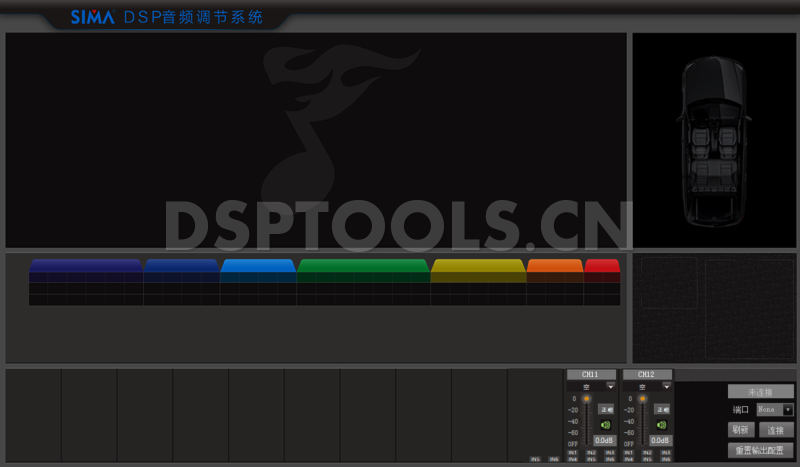The height and width of the screenshot is (467, 800).
Task: Enable IN2 input for CH12
Action: (647, 453)
